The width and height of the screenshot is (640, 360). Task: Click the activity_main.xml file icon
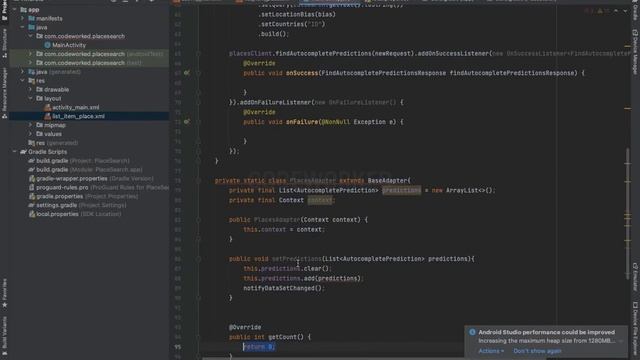point(47,107)
